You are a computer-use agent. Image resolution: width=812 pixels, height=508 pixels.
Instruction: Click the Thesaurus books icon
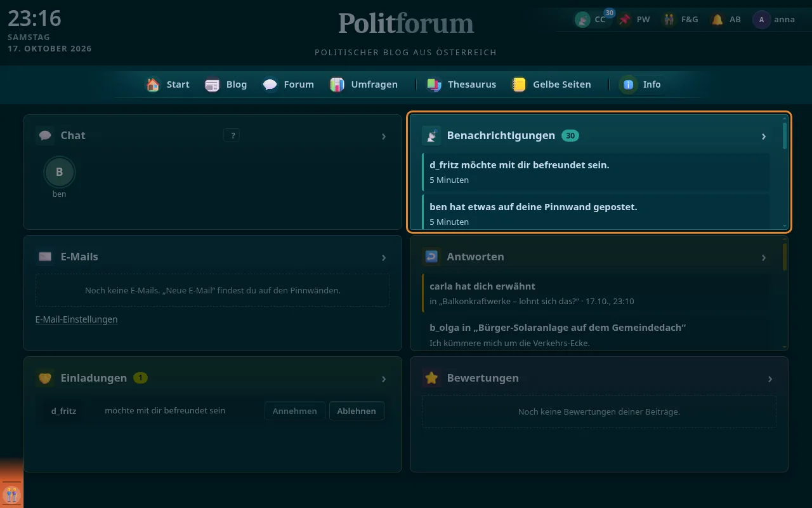(434, 84)
